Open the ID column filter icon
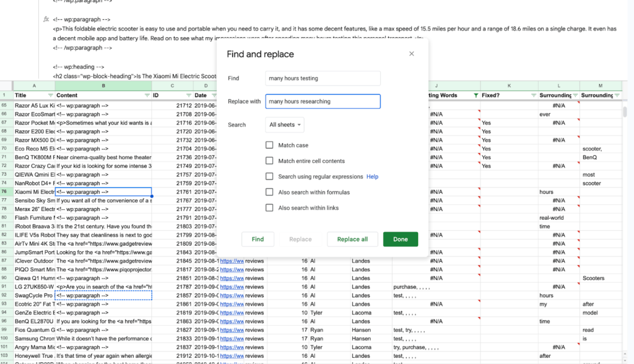Screen dimensions: 634x364 point(188,95)
